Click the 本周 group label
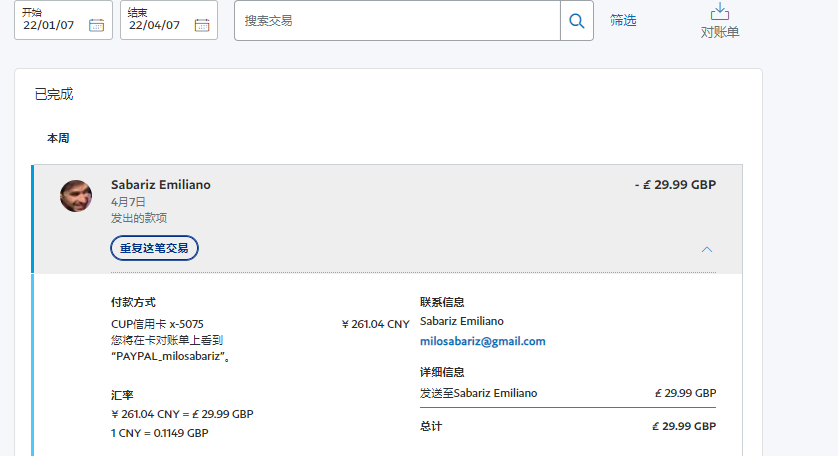This screenshot has width=838, height=456. pos(58,138)
